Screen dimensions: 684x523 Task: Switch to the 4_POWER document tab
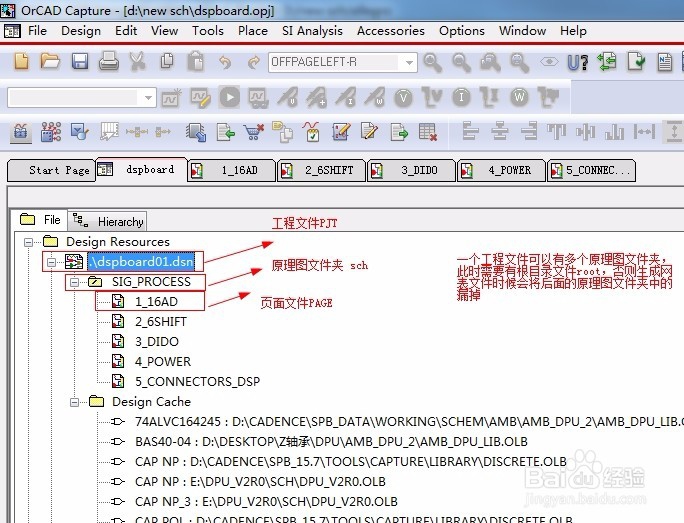[501, 170]
